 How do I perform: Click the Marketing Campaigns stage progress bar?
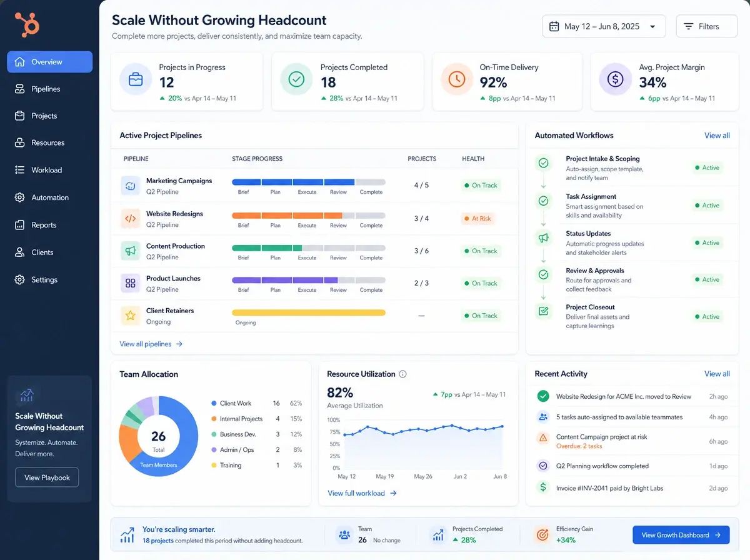coord(309,182)
